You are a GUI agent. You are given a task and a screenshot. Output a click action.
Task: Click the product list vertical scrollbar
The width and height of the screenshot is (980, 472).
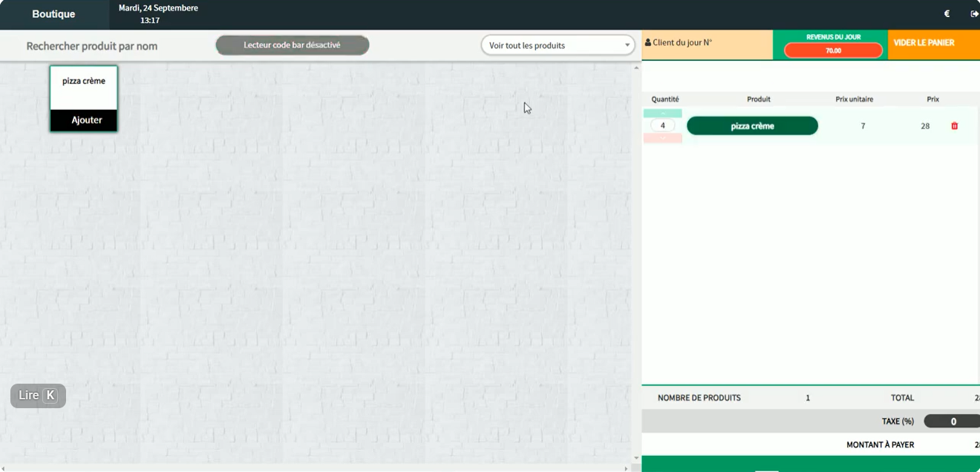(x=636, y=263)
